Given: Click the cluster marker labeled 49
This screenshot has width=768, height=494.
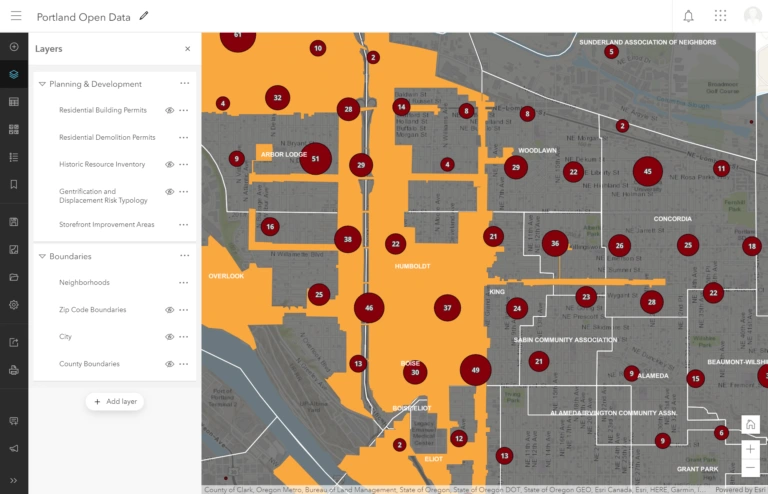Looking at the screenshot, I should [x=475, y=370].
